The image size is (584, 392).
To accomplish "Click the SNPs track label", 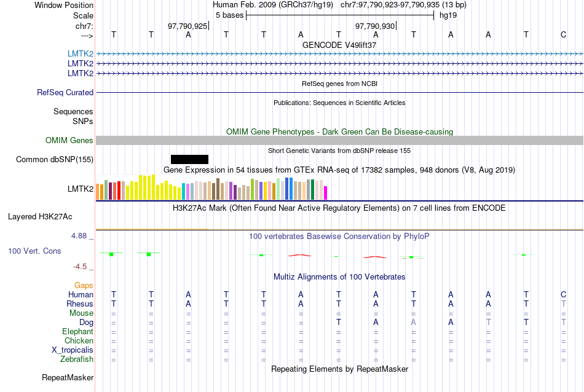I will coord(83,122).
